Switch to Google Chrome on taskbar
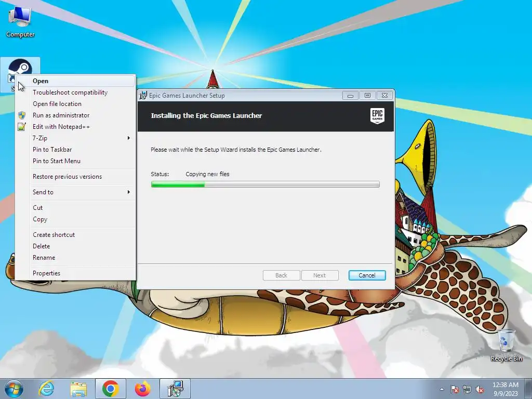The image size is (532, 399). click(x=110, y=389)
